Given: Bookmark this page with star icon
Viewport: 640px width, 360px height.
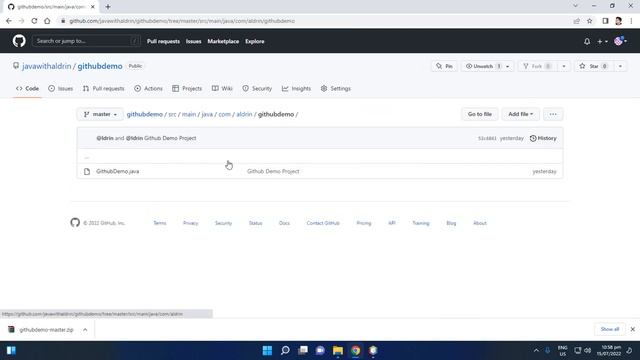Looking at the screenshot, I should pos(589,21).
